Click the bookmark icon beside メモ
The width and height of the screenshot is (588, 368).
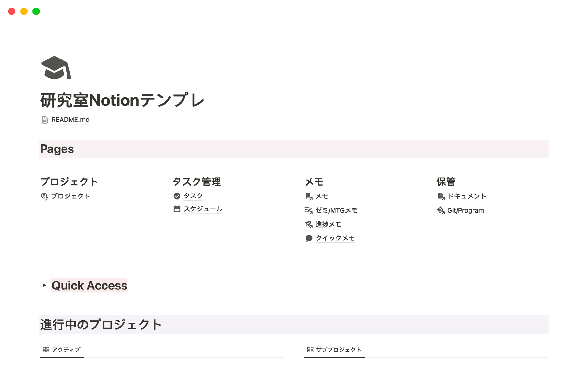309,196
